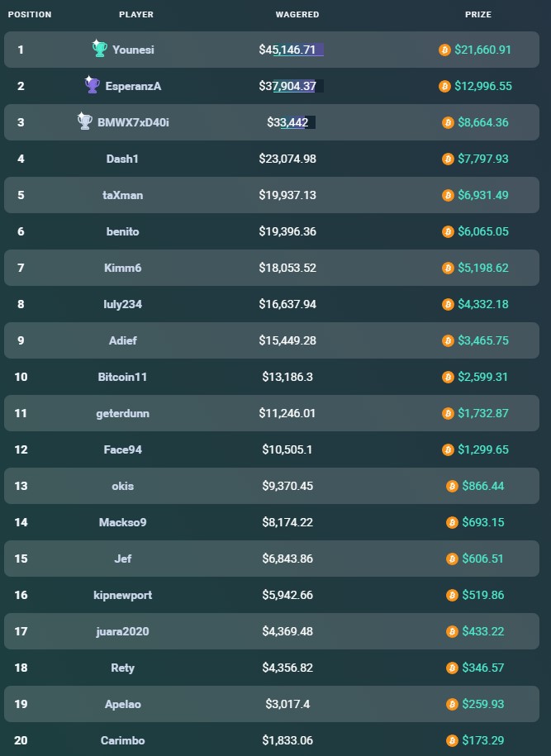Viewport: 551px width, 756px height.
Task: Select the player name geterdunn
Action: pos(122,413)
